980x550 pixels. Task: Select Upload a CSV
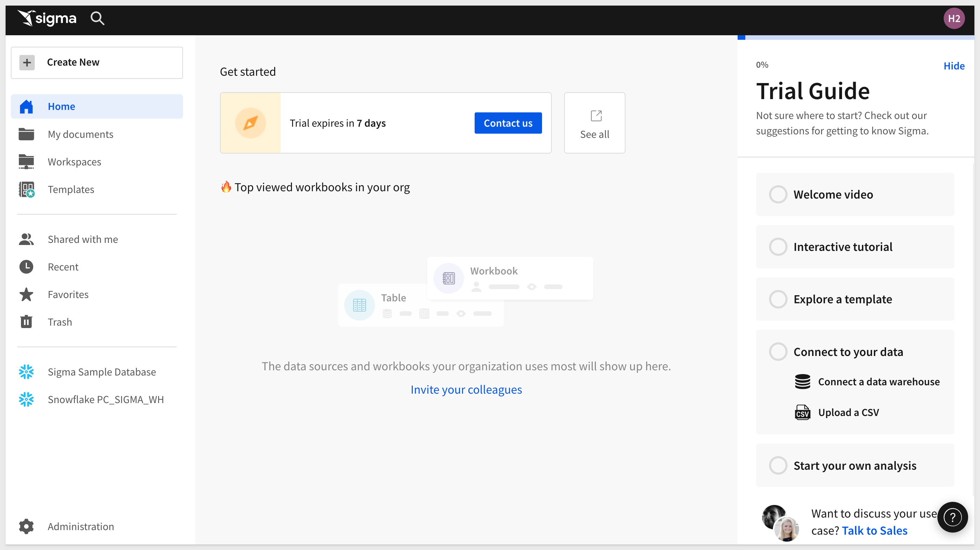(836, 412)
